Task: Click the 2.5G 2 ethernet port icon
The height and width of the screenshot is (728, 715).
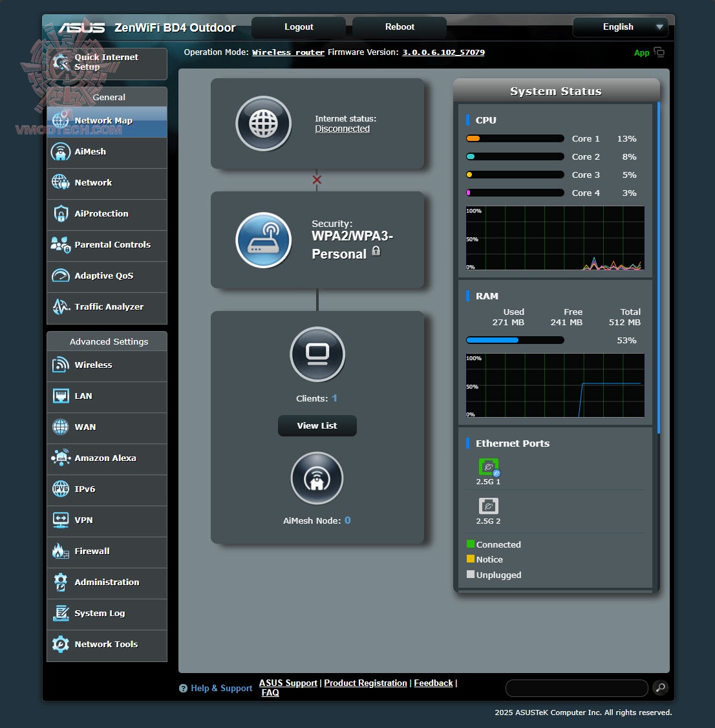Action: coord(489,506)
